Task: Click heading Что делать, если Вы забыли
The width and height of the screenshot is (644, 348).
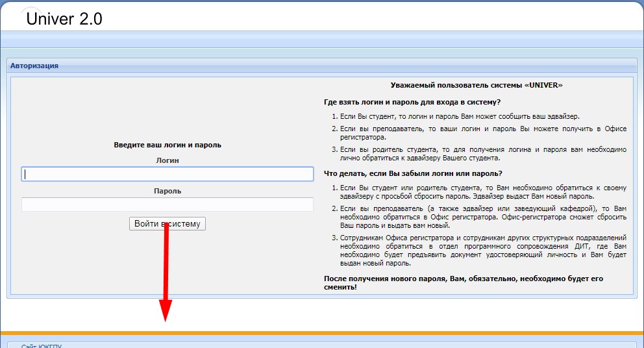Action: 413,173
